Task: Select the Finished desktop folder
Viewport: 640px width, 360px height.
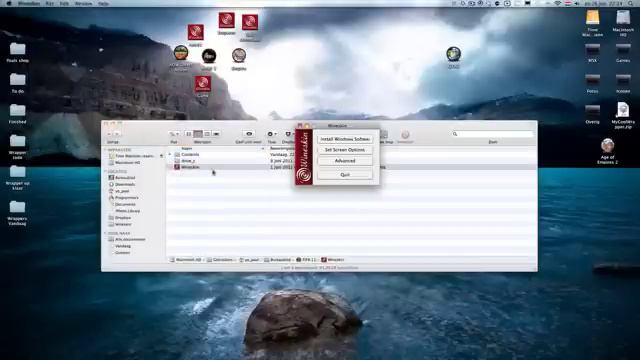Action: click(x=18, y=114)
